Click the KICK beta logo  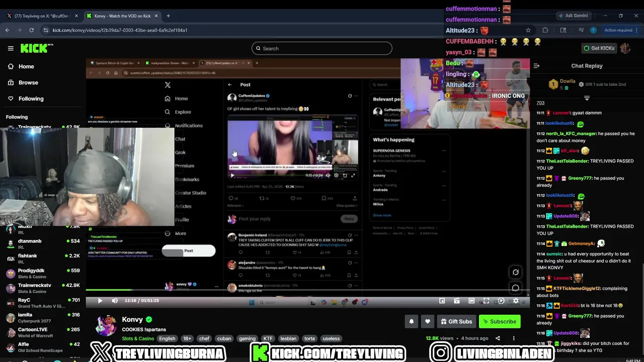(37, 48)
